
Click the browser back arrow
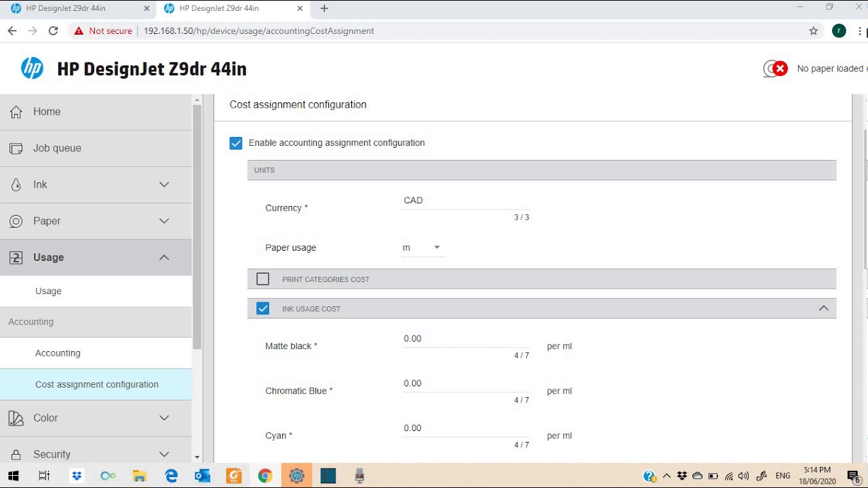[x=12, y=30]
